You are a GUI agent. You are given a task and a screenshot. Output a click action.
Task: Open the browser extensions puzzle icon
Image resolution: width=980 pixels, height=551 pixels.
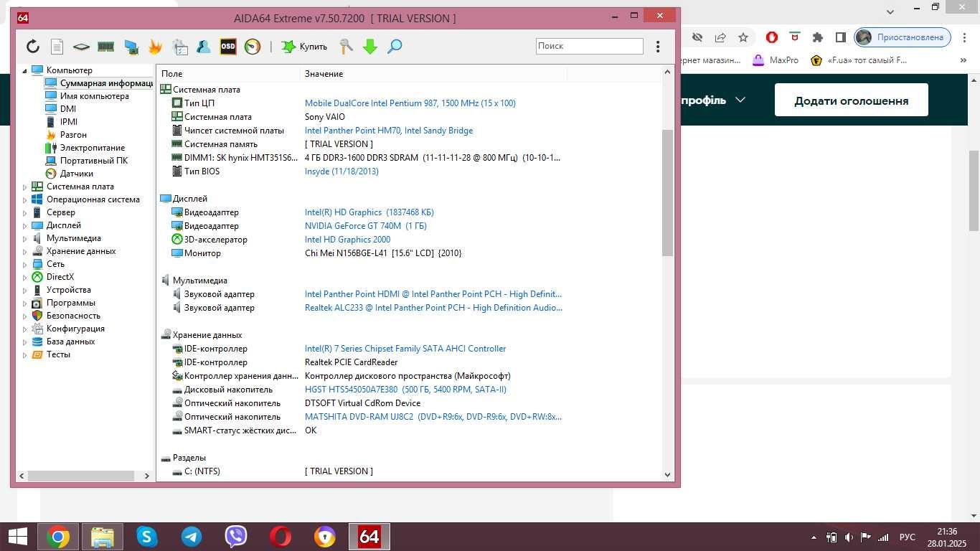(817, 37)
